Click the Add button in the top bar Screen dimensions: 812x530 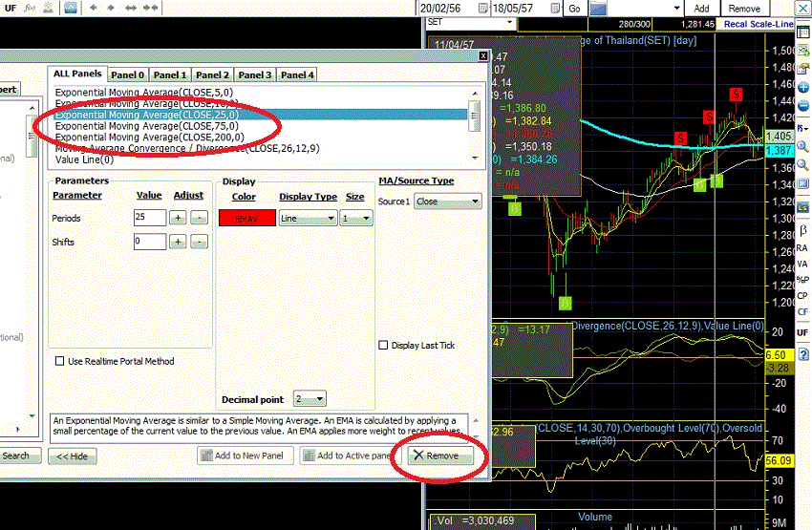702,9
